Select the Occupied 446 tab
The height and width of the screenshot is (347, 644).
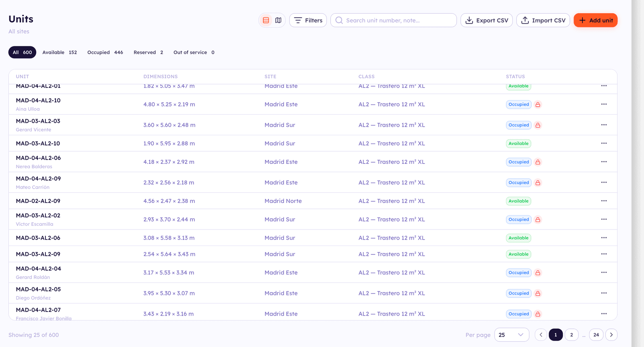[x=105, y=52]
